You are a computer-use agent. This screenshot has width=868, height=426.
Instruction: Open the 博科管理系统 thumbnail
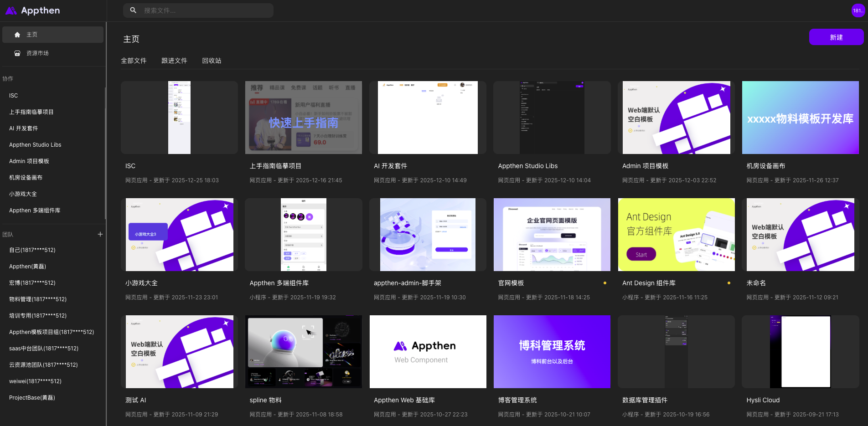tap(552, 352)
